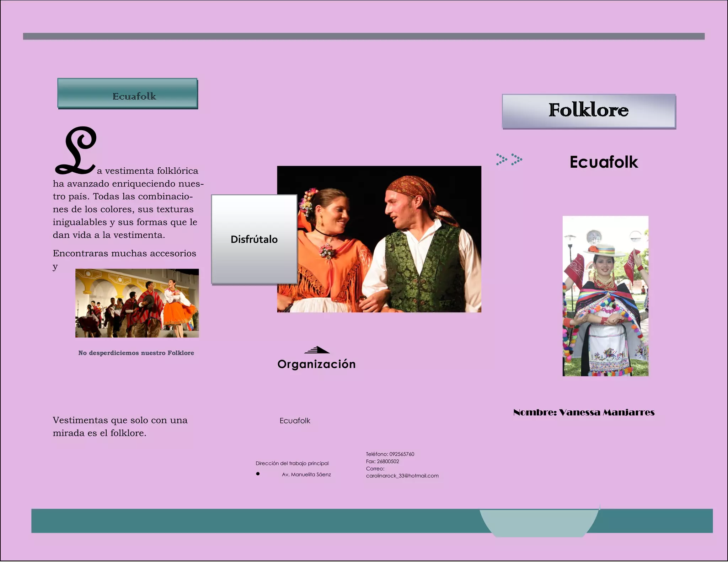
Task: Click the large Ecuafolk heading on right
Action: click(x=604, y=162)
